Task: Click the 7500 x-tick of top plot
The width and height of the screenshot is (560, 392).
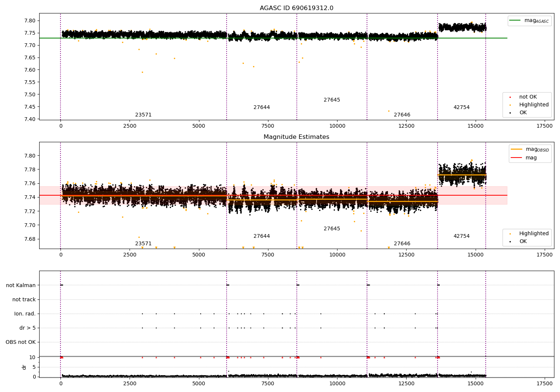Action: [x=268, y=126]
